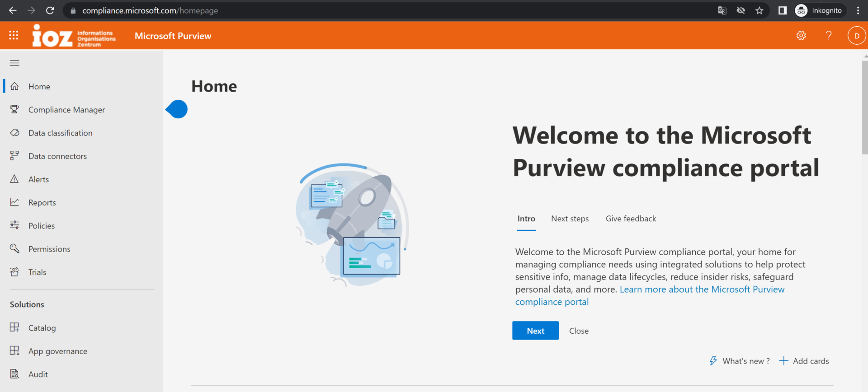
Task: Click the App governance icon
Action: [x=14, y=351]
